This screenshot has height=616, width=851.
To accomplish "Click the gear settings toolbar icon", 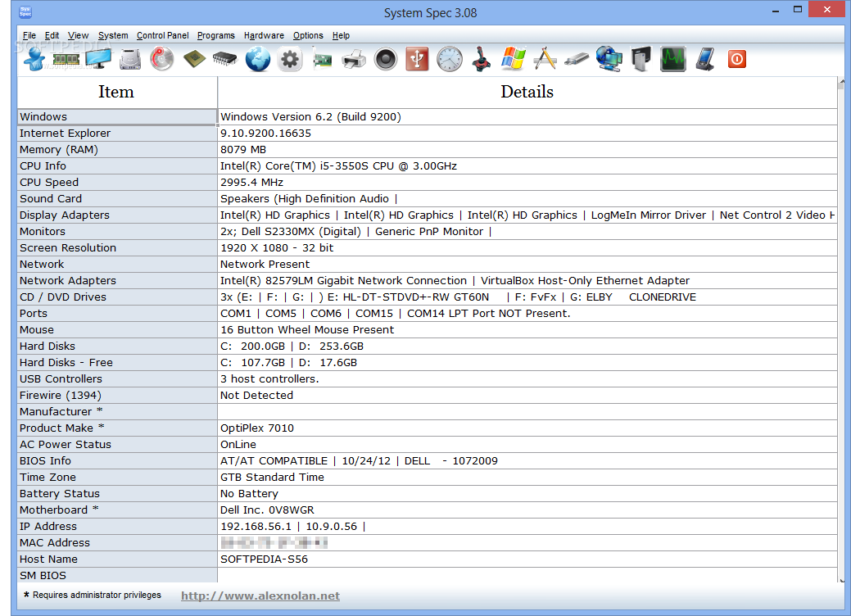I will coord(290,59).
